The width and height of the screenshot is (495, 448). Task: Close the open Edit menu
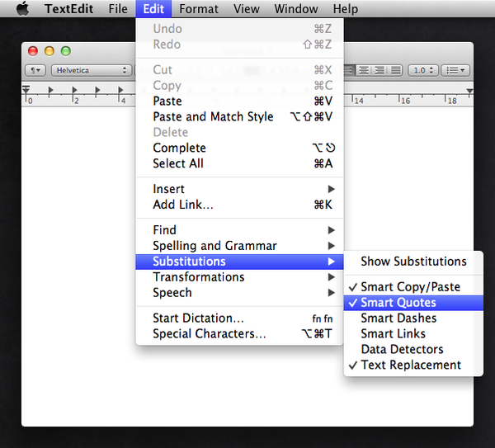point(153,9)
